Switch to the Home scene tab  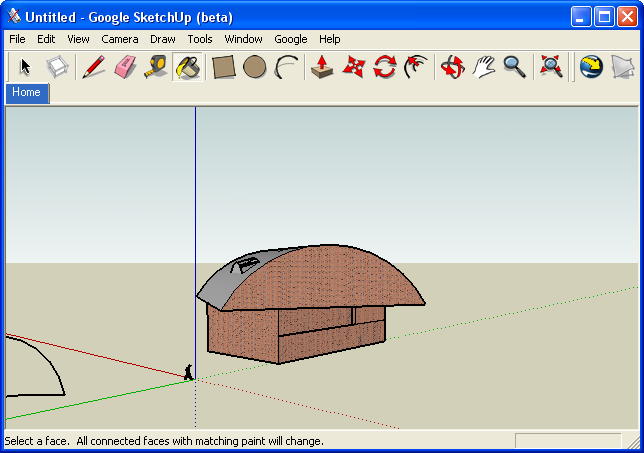click(27, 93)
